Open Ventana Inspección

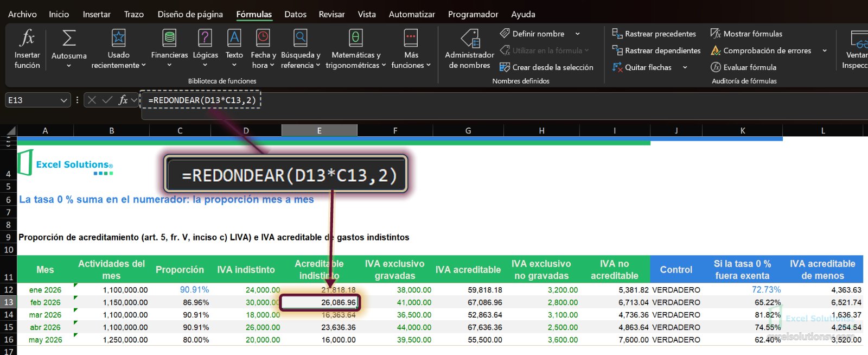856,49
